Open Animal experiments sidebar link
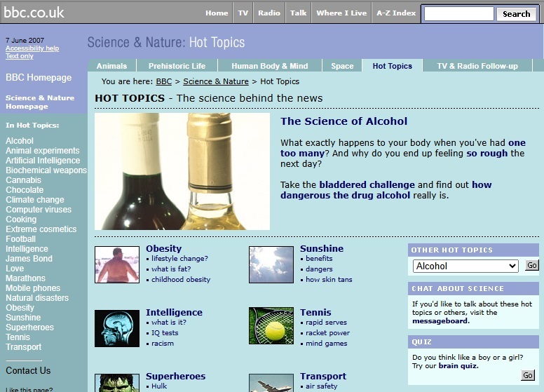 click(x=42, y=151)
